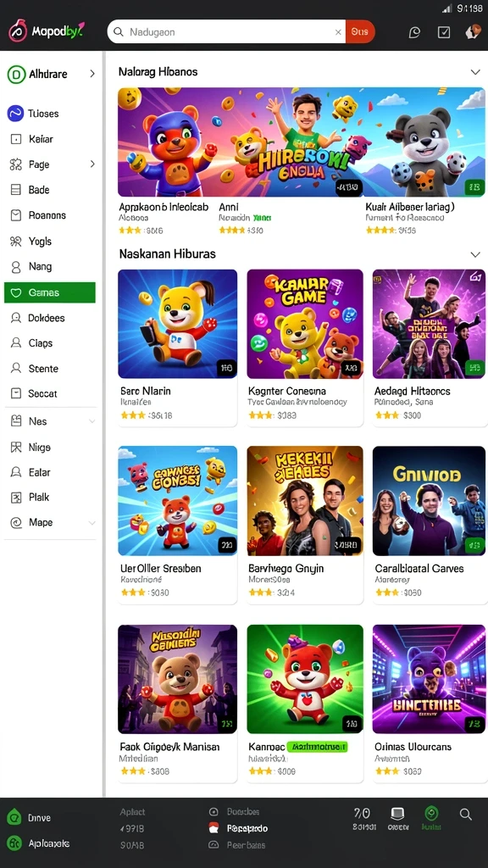Click the green circle icon in bottom bar
Viewport: 488px width, 868px height.
431,813
